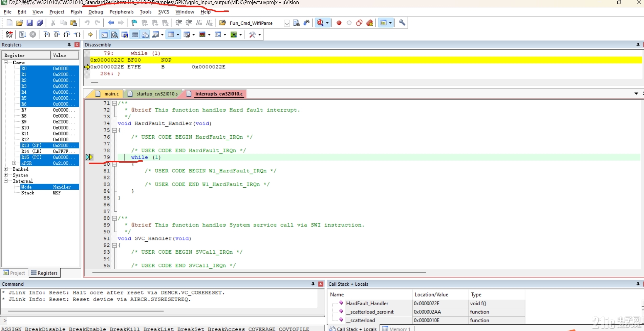Expand the xPSR register
Image resolution: width=644 pixels, height=331 pixels.
point(14,163)
